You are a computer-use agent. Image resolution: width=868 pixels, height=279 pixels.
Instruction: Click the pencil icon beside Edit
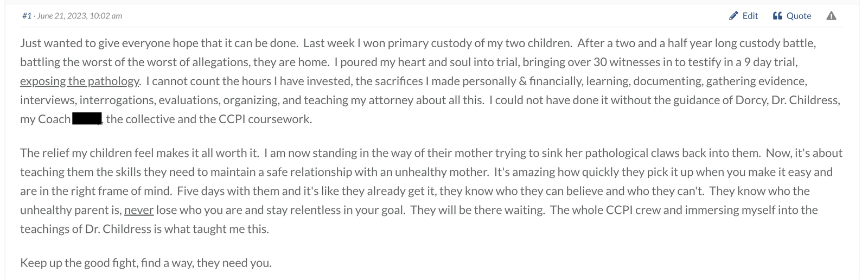tap(733, 16)
